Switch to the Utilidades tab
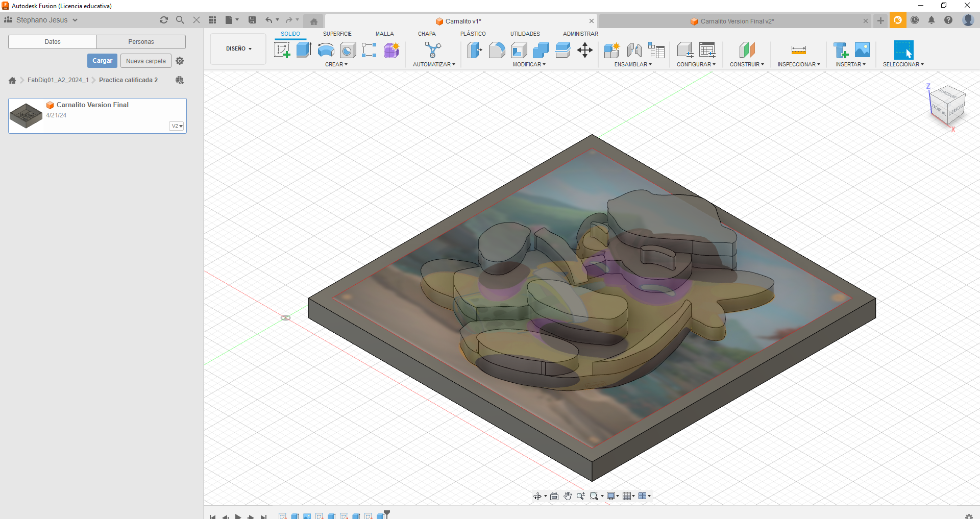 [525, 34]
